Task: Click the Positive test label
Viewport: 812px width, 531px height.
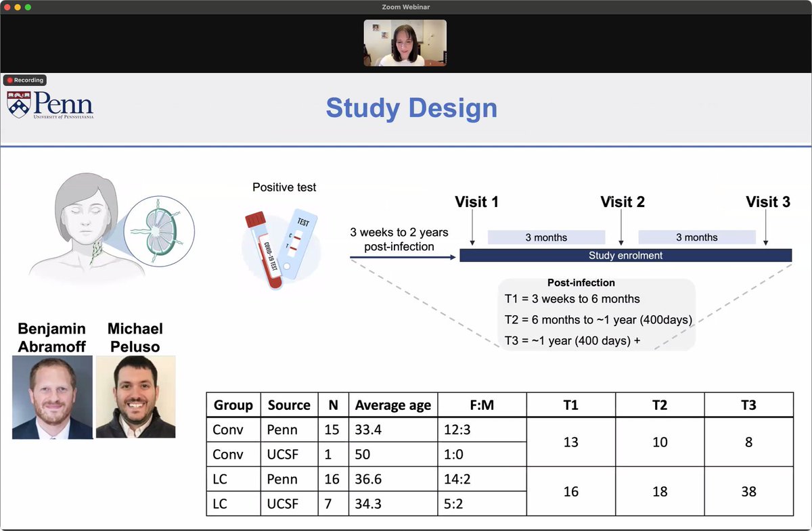Action: point(284,187)
